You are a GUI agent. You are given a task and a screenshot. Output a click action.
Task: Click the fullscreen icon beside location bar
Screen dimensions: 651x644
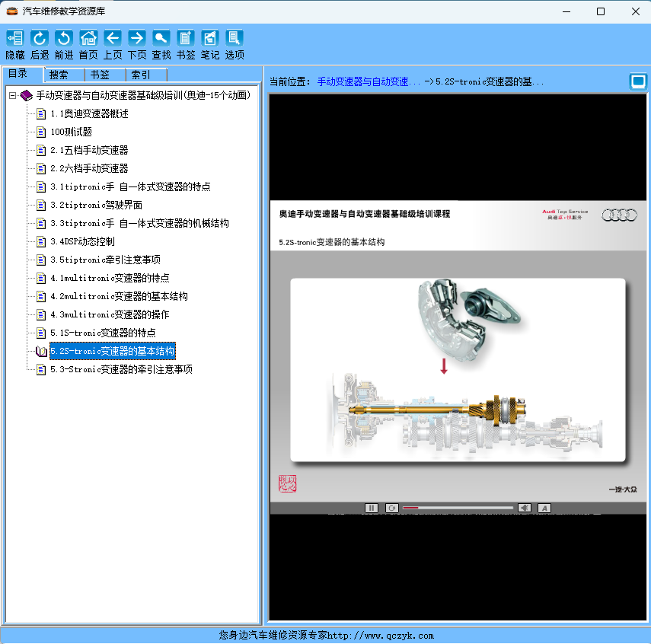click(x=638, y=81)
